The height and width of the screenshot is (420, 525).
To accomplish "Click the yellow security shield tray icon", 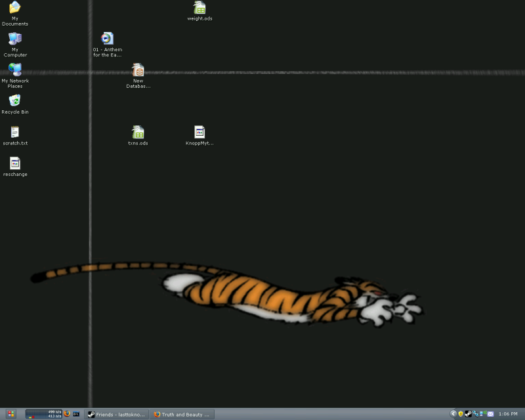I will point(461,414).
